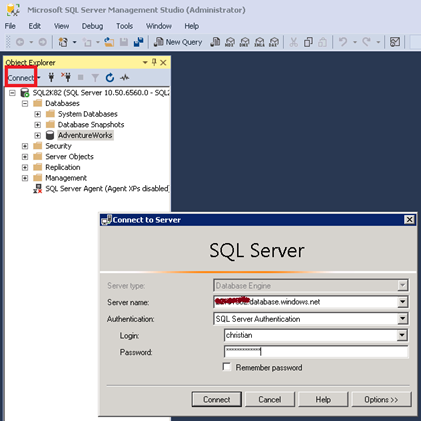The image size is (421, 421).
Task: Open the File menu
Action: (10, 26)
